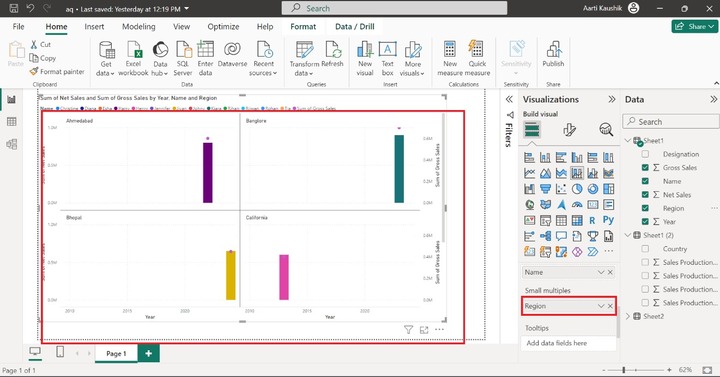720x377 pixels.
Task: Click the New measure button
Action: point(450,59)
